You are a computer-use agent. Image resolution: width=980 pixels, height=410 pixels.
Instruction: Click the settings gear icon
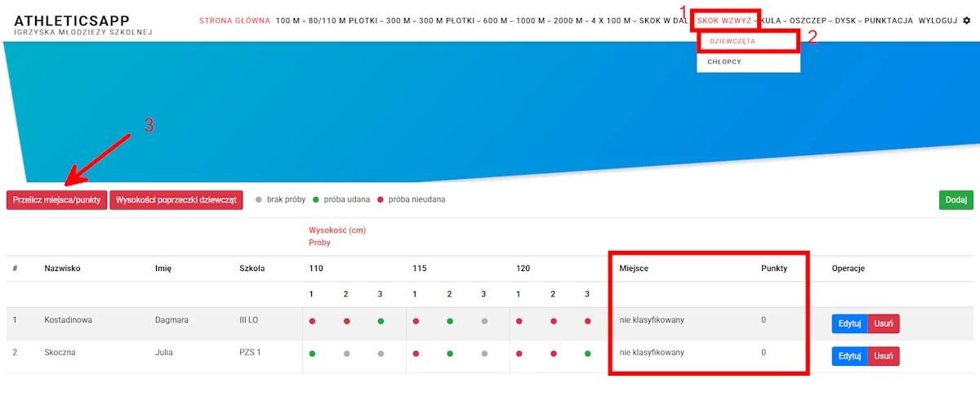click(967, 20)
